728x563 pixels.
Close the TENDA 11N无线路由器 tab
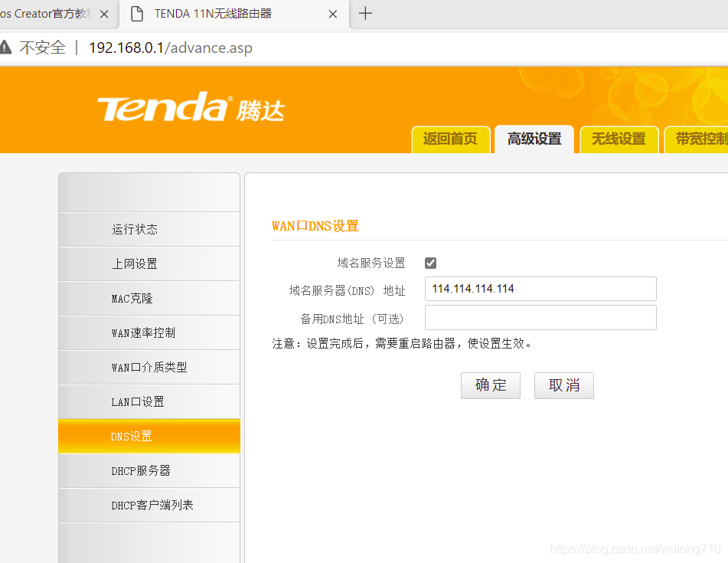pos(332,14)
